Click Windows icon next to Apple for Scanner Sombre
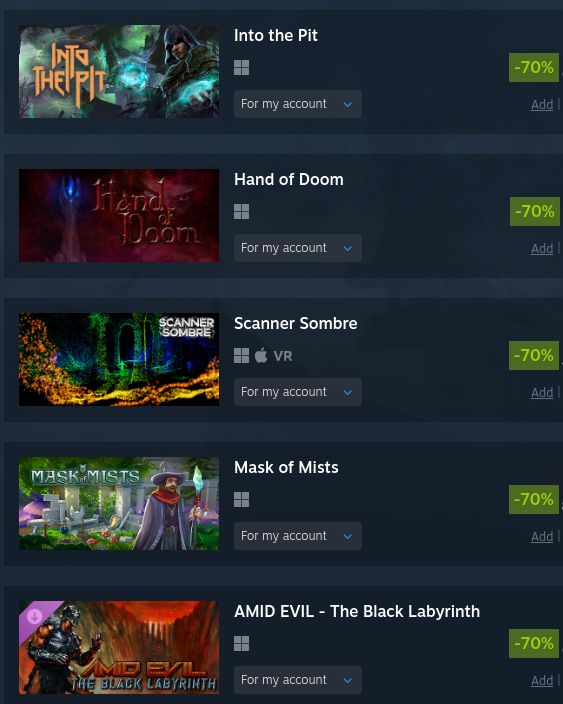The height and width of the screenshot is (704, 563). pyautogui.click(x=242, y=356)
